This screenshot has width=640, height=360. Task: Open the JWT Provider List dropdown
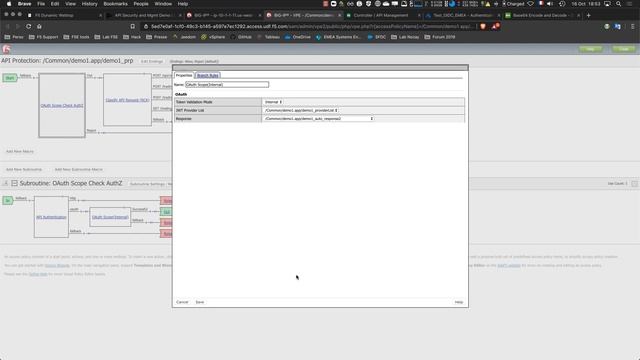301,110
